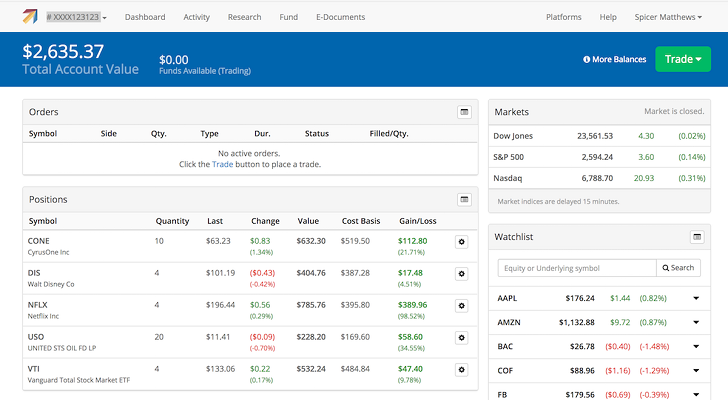728x400 pixels.
Task: Click the green Trade button
Action: (x=682, y=59)
